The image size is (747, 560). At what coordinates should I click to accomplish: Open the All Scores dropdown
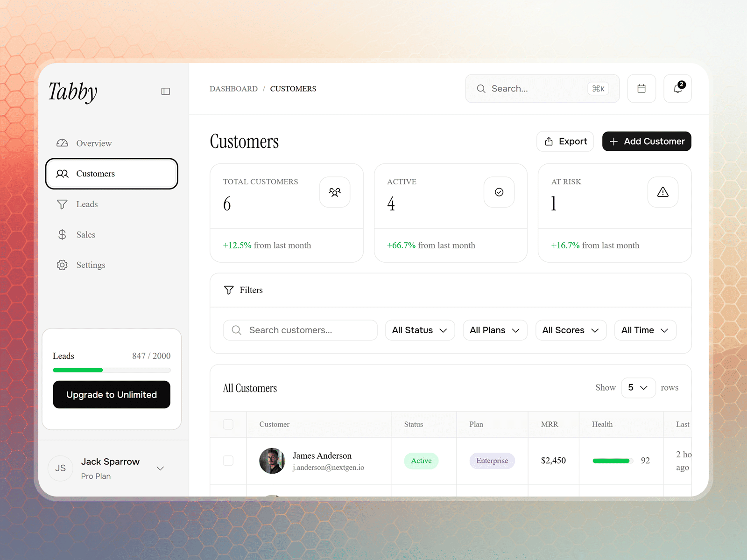571,330
